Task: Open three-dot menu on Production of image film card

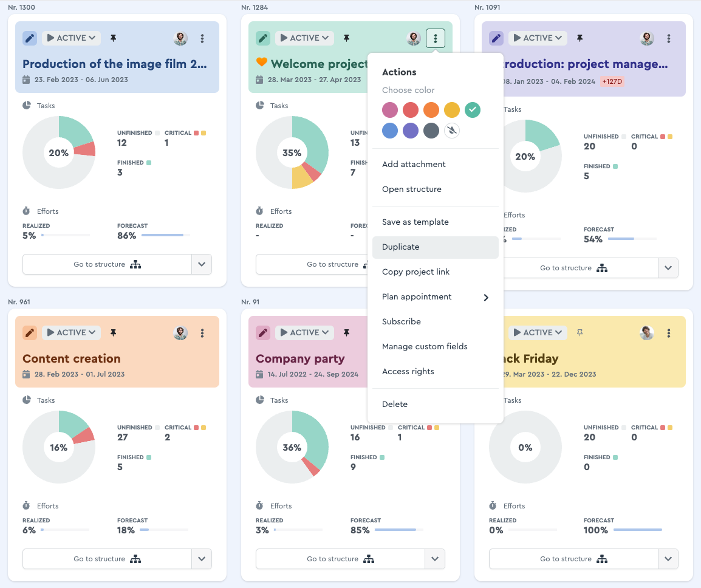Action: (x=202, y=38)
